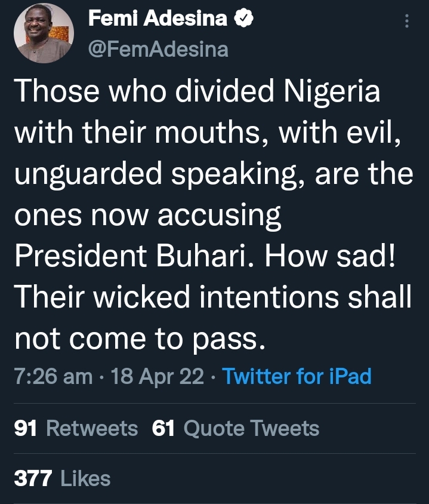Viewport: 429px width, 504px height.
Task: Open Femi Adesina's profile picture
Action: pyautogui.click(x=43, y=33)
